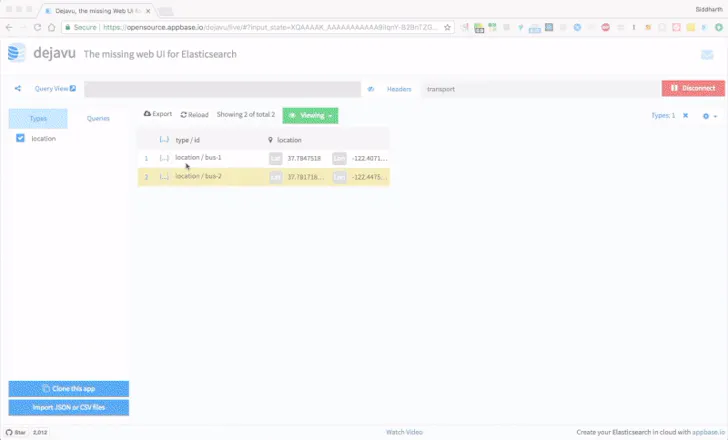Click the share icon beside Query View
Screen dimensions: 728x440
[18, 88]
